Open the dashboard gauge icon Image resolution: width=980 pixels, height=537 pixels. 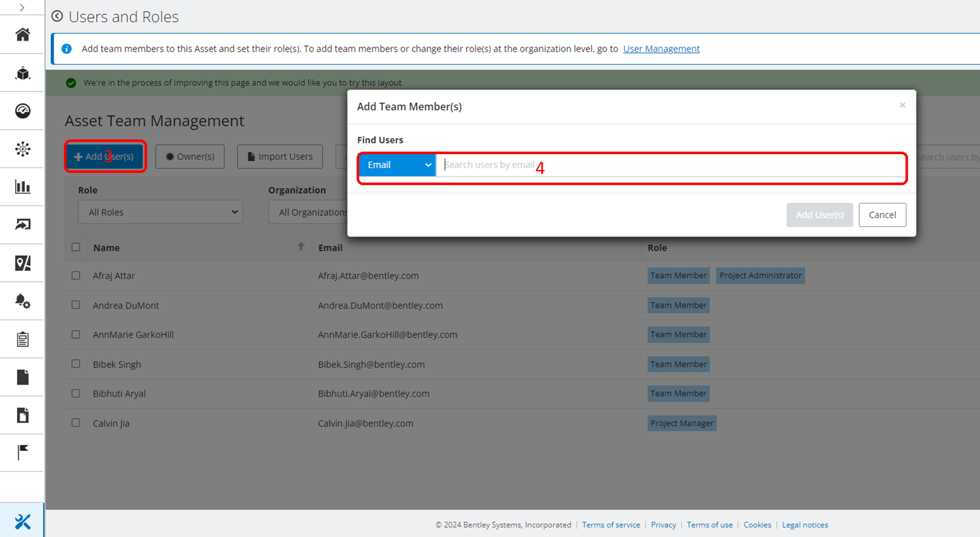pyautogui.click(x=22, y=111)
